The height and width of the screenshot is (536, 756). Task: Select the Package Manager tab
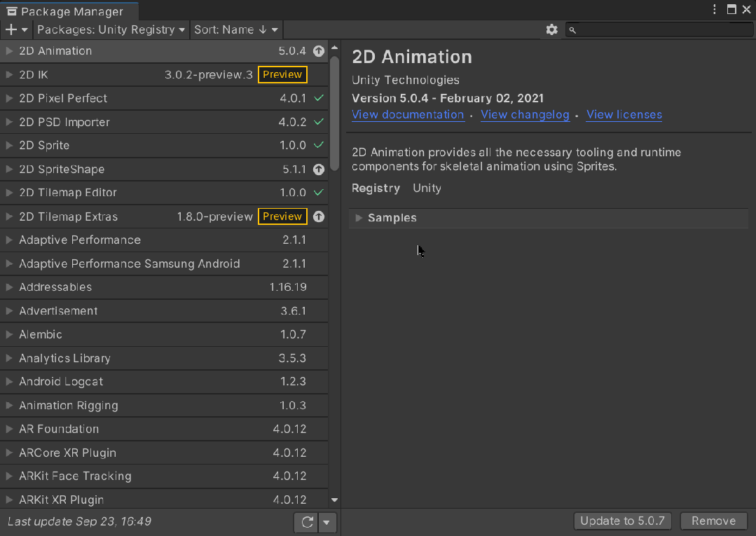tap(69, 12)
